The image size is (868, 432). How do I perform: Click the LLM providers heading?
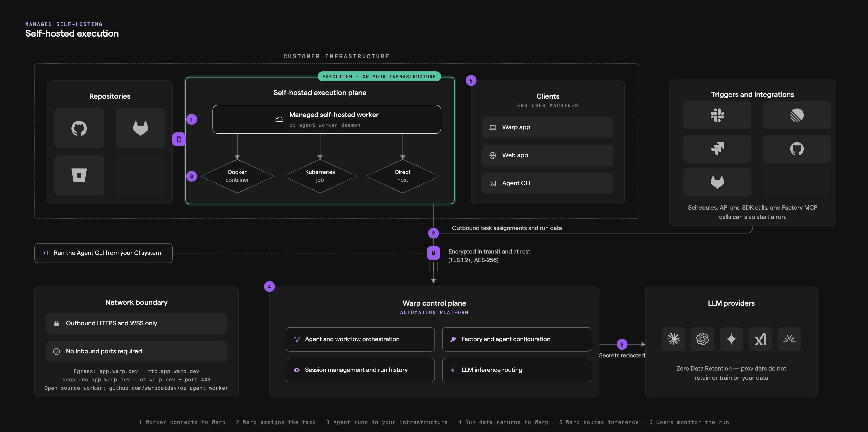(x=731, y=303)
